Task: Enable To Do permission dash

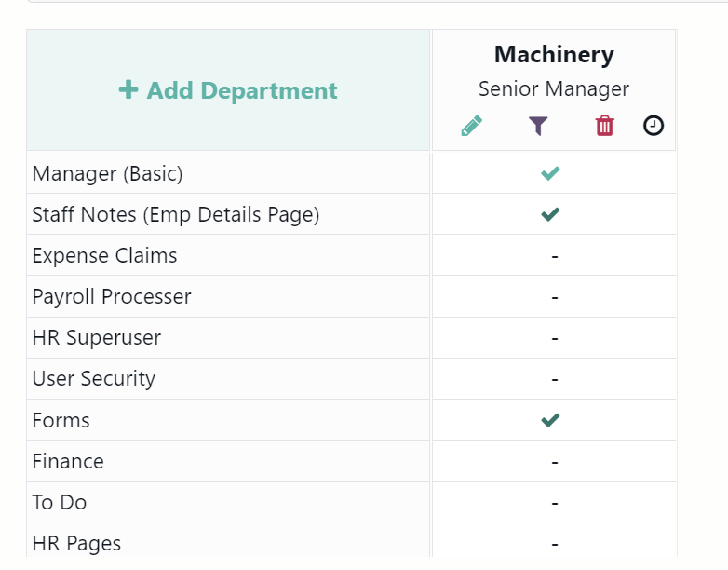Action: [x=554, y=503]
